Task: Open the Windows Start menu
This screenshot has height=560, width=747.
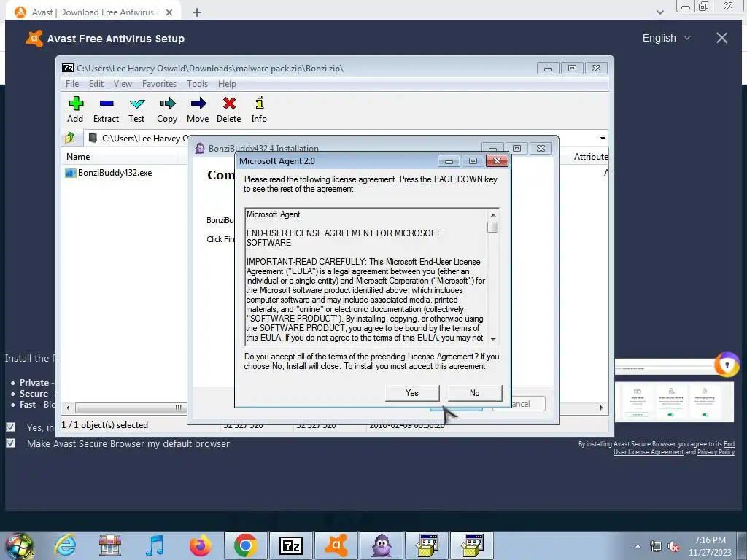Action: [x=19, y=545]
